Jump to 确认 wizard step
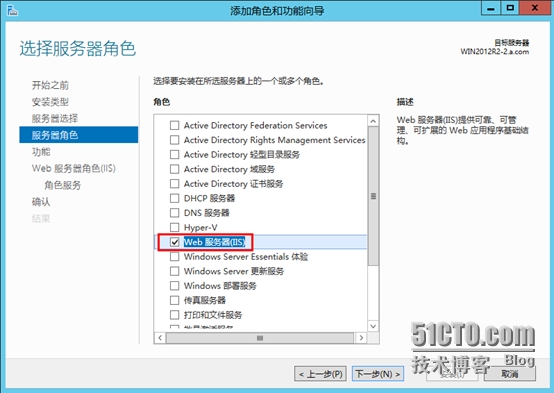This screenshot has height=393, width=554. pyautogui.click(x=41, y=201)
